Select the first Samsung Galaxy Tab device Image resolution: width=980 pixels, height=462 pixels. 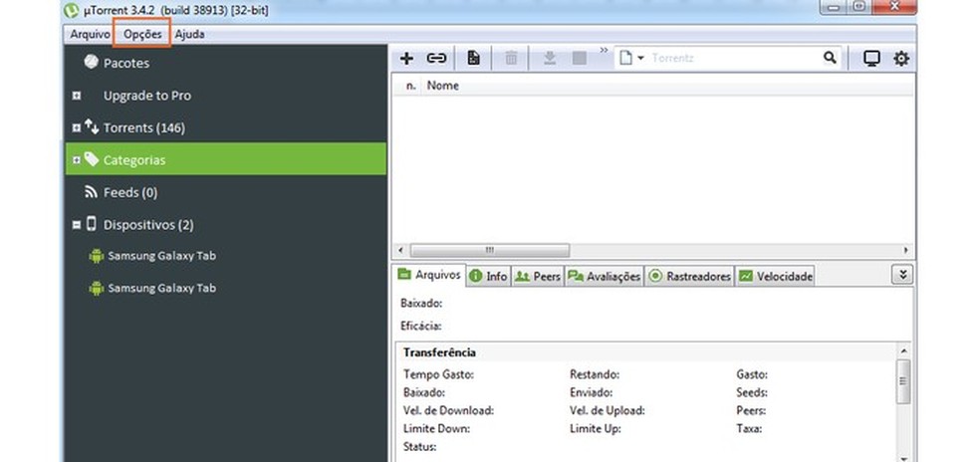pyautogui.click(x=161, y=256)
